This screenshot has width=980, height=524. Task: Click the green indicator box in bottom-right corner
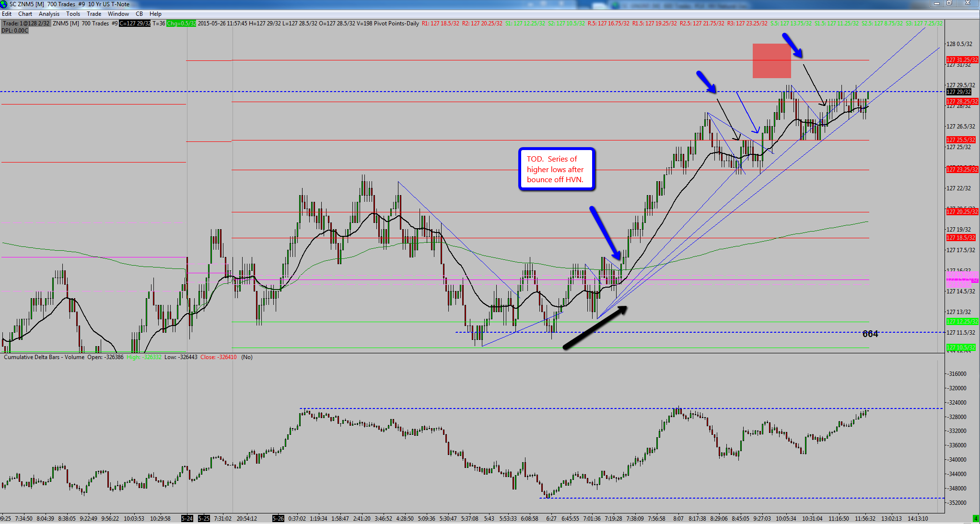click(x=976, y=519)
